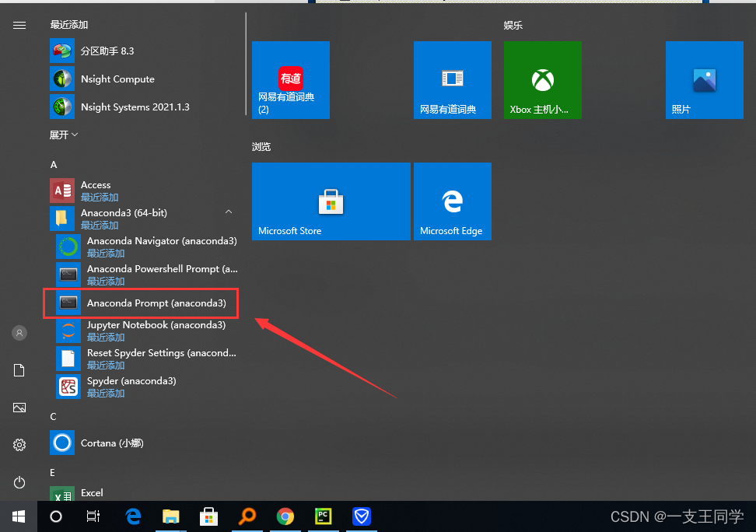The height and width of the screenshot is (532, 756).
Task: Open the user account icon
Action: tap(19, 333)
